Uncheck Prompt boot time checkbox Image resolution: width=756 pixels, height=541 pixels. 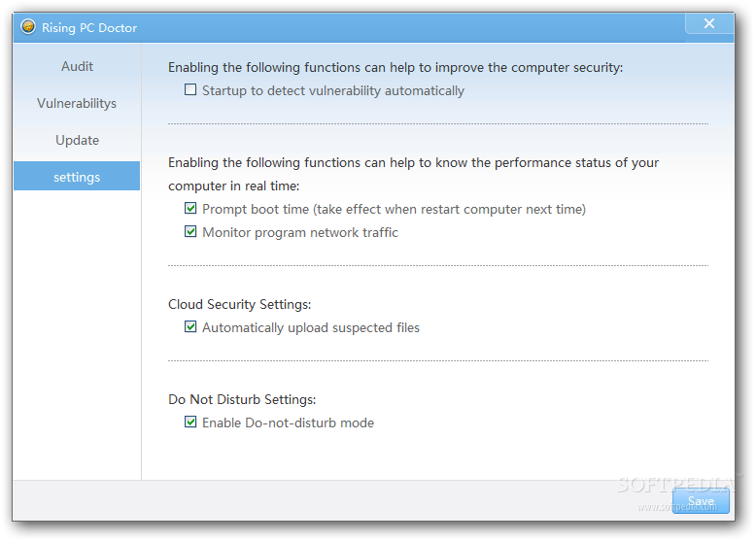point(190,208)
